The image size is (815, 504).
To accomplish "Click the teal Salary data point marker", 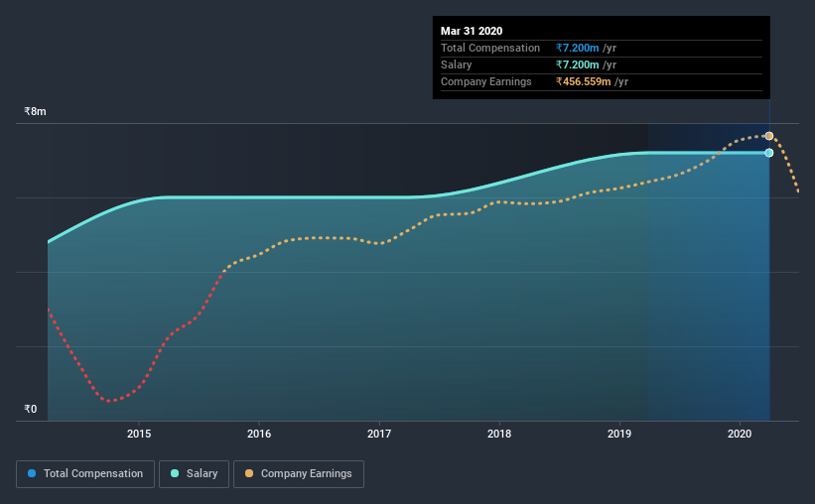I will 769,153.
